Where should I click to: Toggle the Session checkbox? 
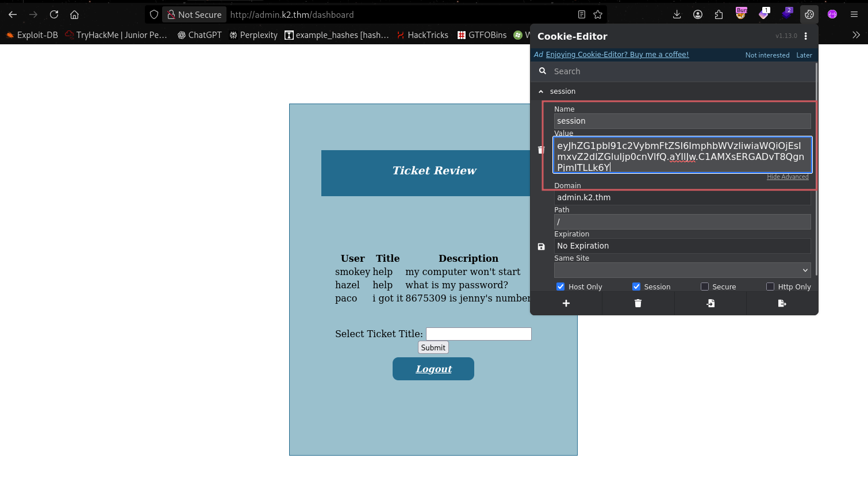(x=636, y=287)
